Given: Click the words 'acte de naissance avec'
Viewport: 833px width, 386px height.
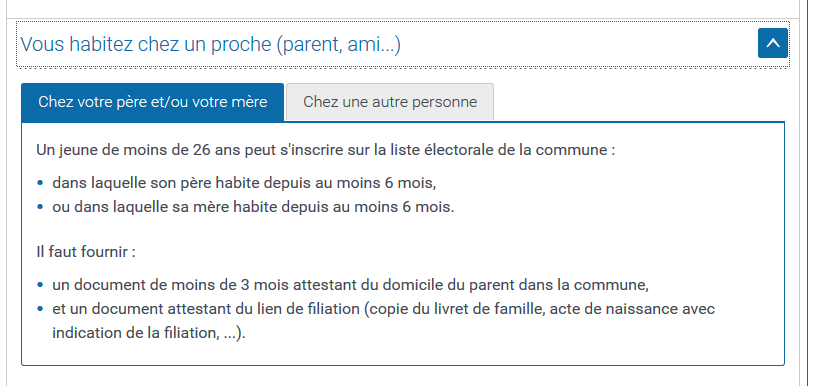Looking at the screenshot, I should pyautogui.click(x=633, y=309).
